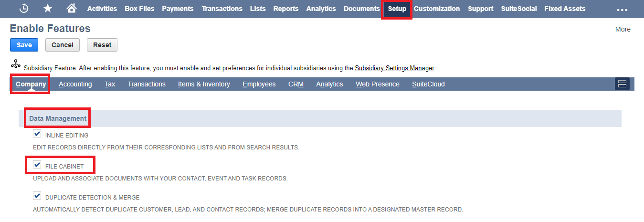Open the Documents menu
The width and height of the screenshot is (644, 222).
[362, 9]
